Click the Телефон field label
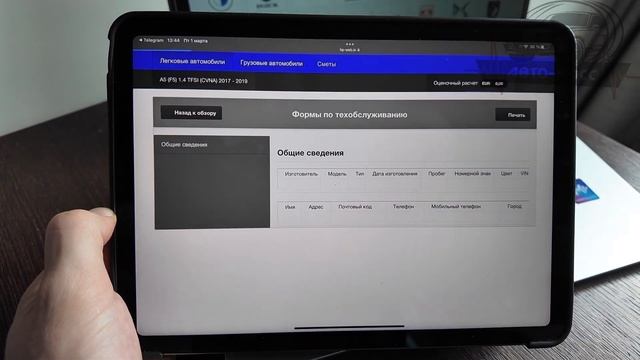 point(403,207)
